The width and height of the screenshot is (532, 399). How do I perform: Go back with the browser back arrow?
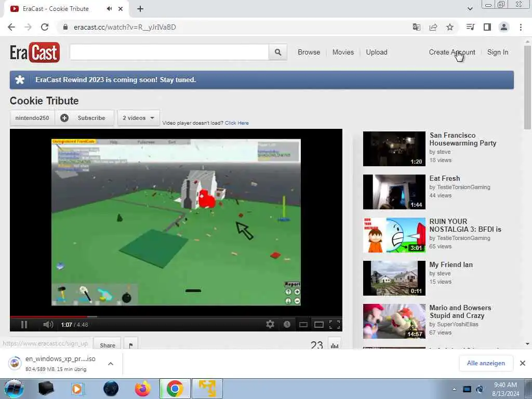tap(11, 27)
